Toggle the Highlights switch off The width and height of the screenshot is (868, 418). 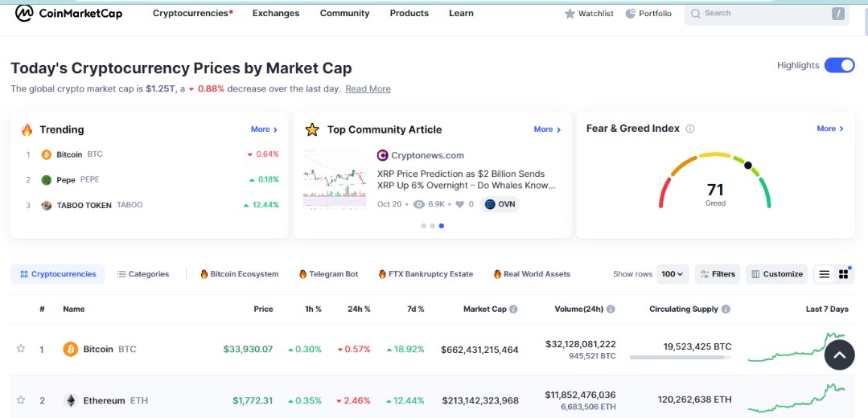click(839, 65)
